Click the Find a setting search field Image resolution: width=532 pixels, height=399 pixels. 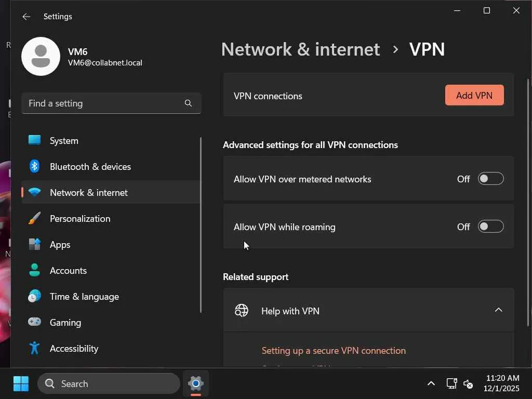[104, 103]
